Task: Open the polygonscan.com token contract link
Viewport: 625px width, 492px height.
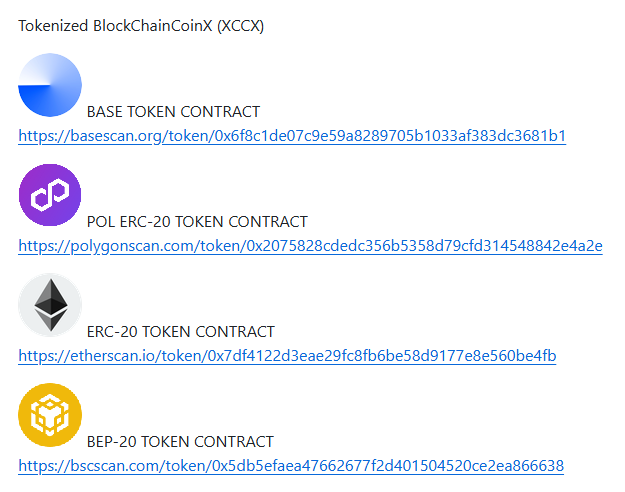Action: pyautogui.click(x=310, y=246)
